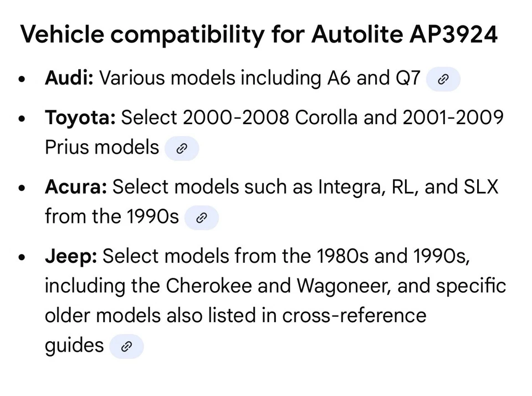Select the bold Jeep label
Screen dimensions: 532x396
[x=71, y=256]
